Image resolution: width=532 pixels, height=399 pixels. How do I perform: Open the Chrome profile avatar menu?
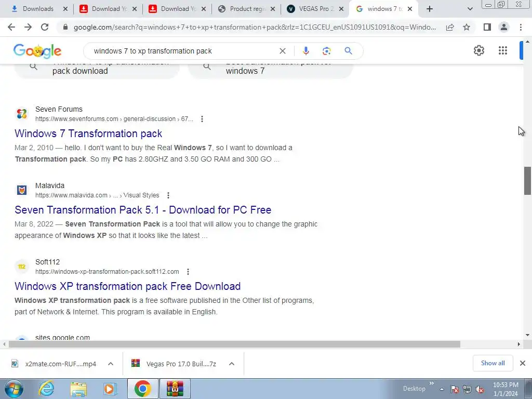504,27
